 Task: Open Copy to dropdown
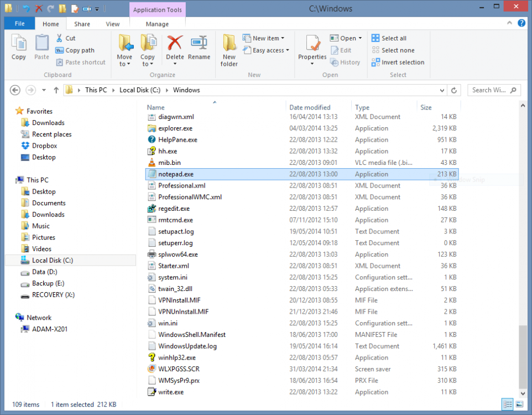click(x=148, y=50)
